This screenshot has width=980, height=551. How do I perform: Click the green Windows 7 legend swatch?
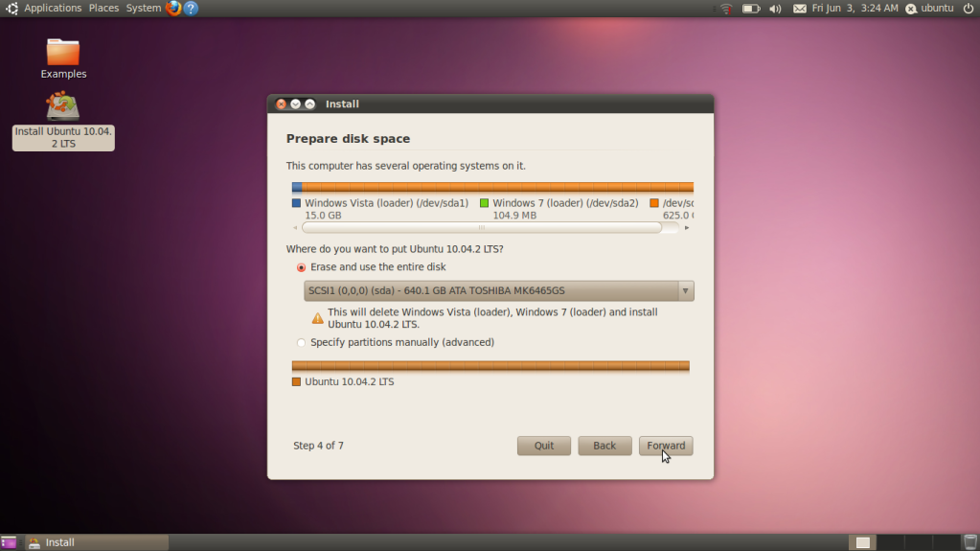coord(485,203)
